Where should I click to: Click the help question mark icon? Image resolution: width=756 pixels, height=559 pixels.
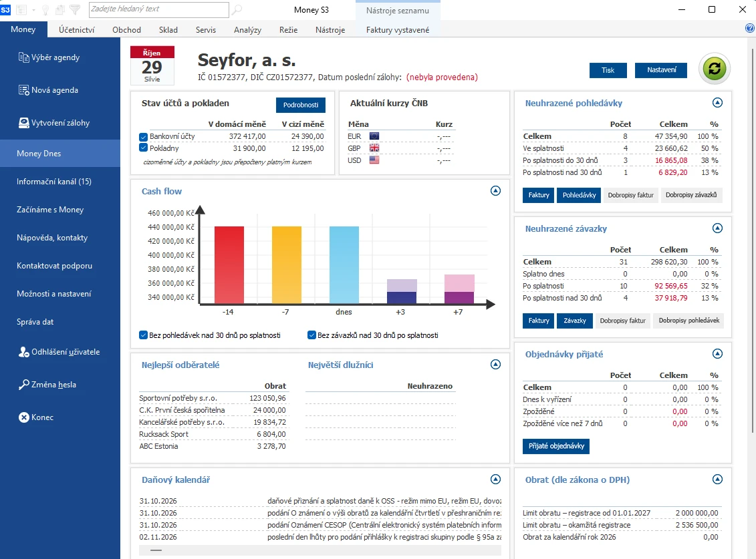(x=750, y=29)
